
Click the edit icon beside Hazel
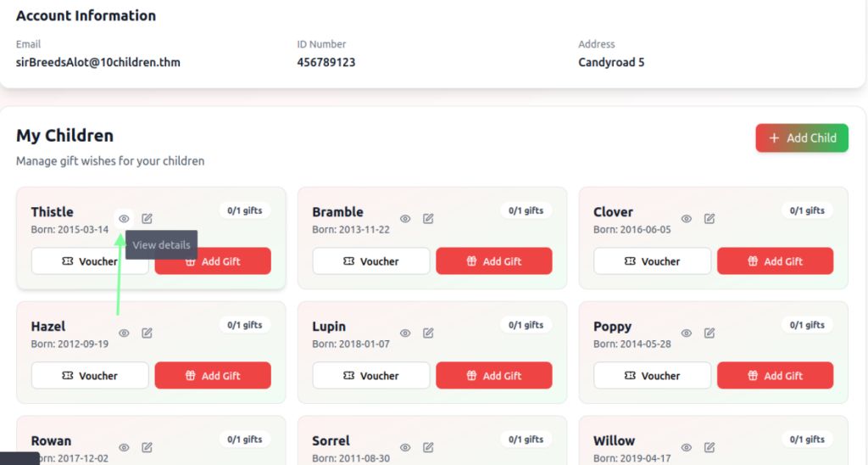point(147,333)
